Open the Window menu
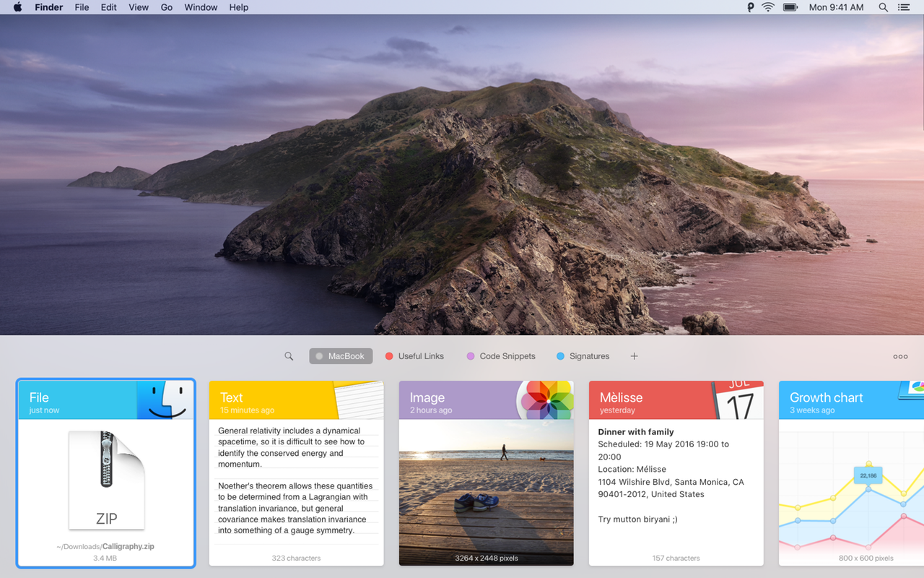 tap(201, 7)
